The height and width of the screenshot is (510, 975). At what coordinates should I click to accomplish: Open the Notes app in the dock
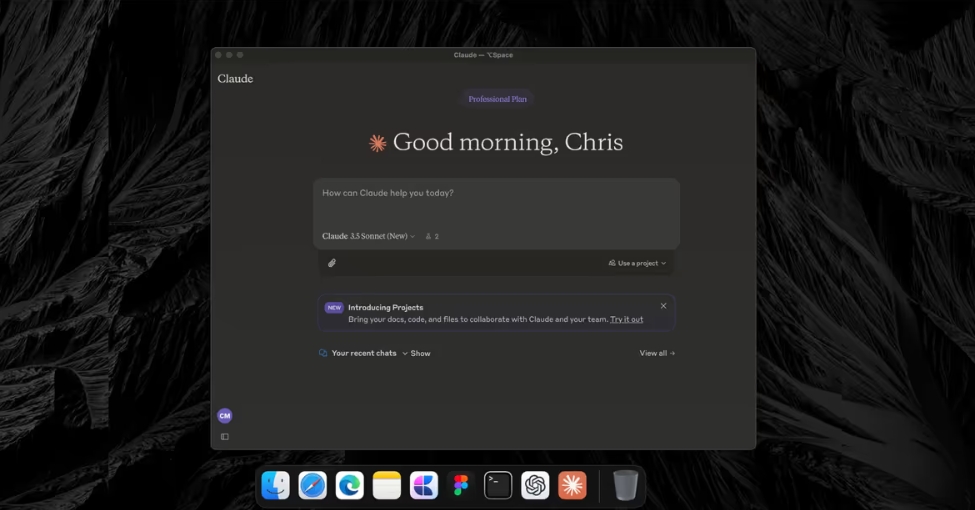pyautogui.click(x=387, y=485)
